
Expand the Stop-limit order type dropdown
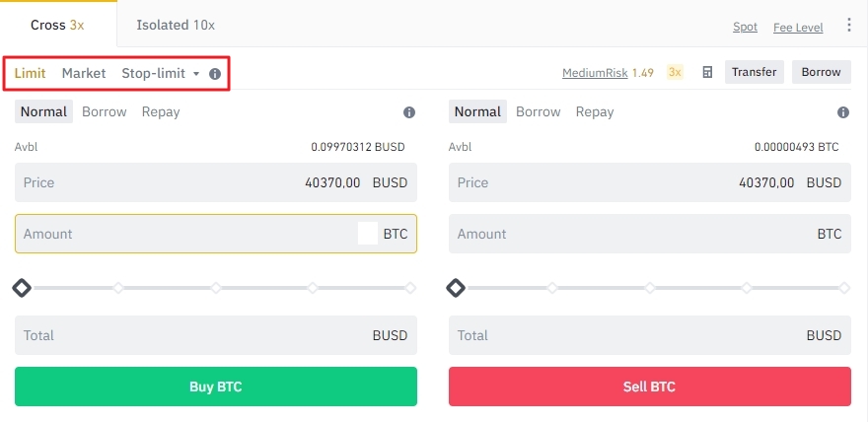195,74
